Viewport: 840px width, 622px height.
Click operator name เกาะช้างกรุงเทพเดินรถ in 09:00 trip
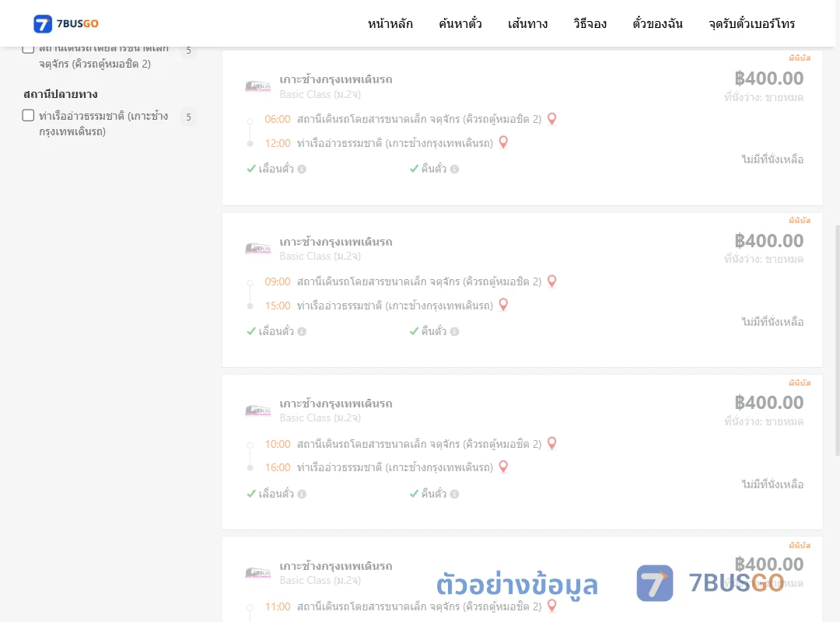(336, 242)
